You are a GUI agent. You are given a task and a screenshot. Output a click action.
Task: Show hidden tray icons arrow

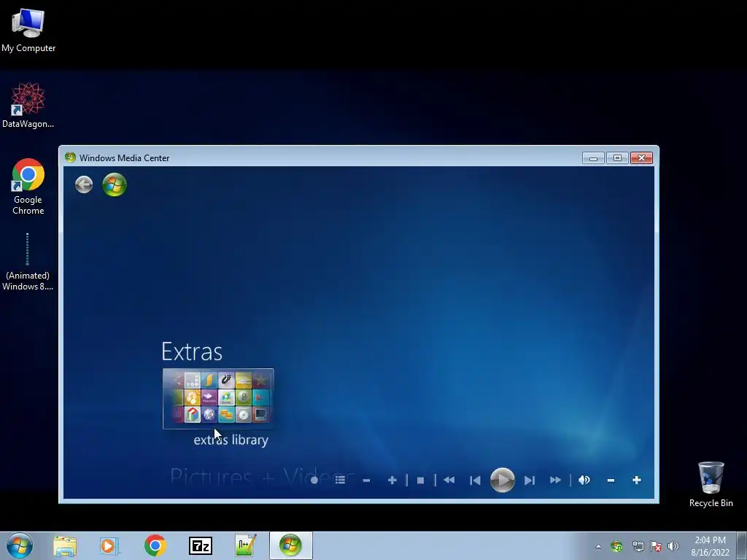coord(598,547)
